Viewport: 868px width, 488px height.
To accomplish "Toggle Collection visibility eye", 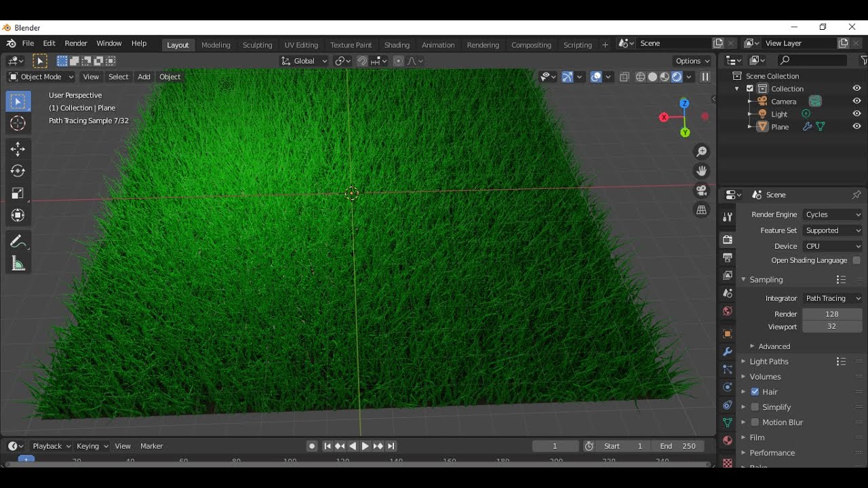I will click(856, 88).
